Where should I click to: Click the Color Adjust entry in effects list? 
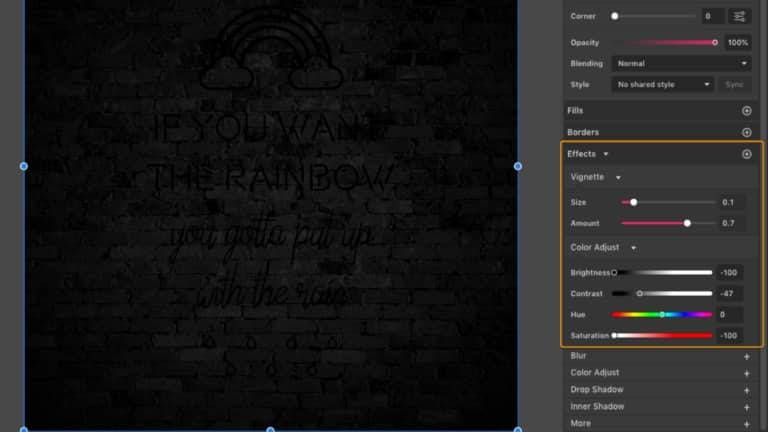(595, 373)
